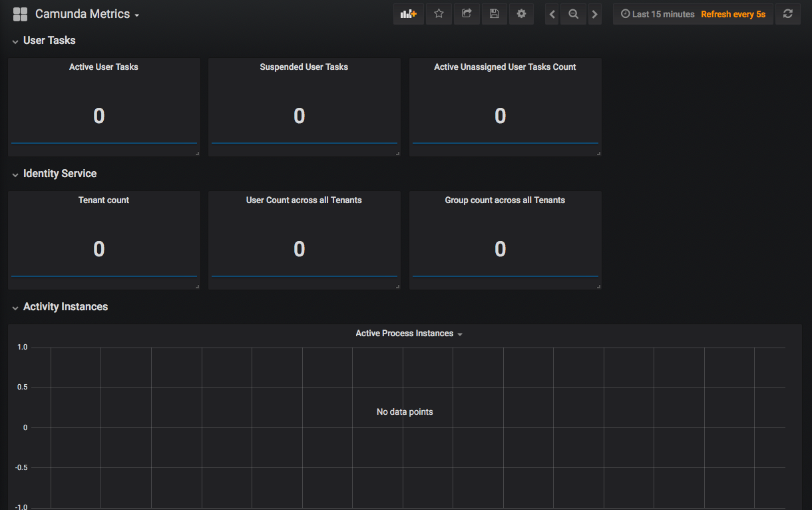812x510 pixels.
Task: Click the Active User Tasks panel title
Action: click(104, 67)
